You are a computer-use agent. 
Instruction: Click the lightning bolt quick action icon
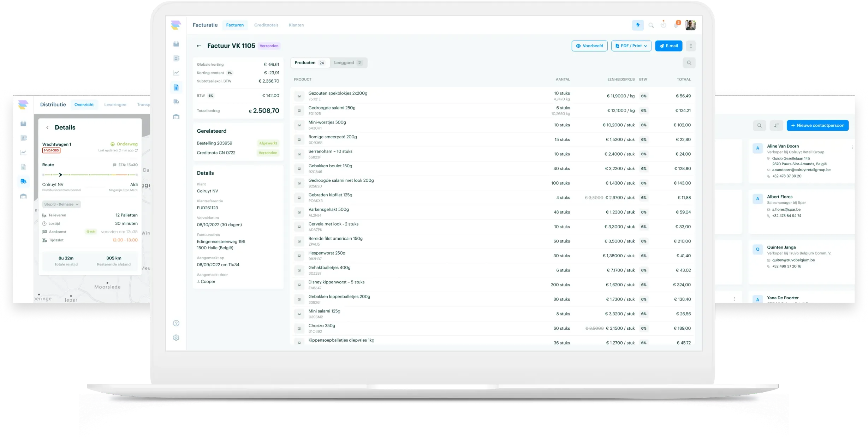point(638,25)
